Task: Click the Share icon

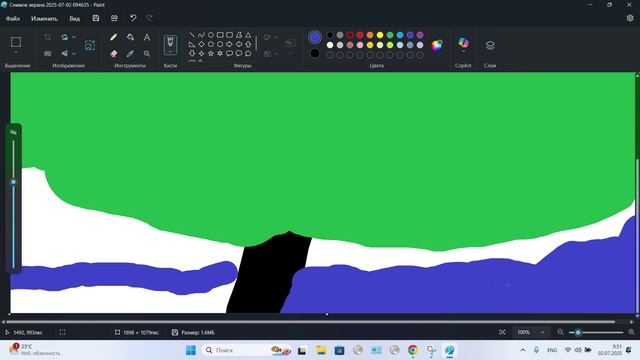Action: click(114, 18)
